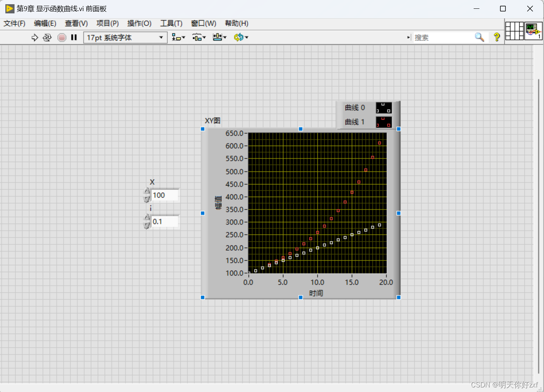Screen dimensions: 544x392
Task: Click the Run Continuously icon
Action: point(47,37)
